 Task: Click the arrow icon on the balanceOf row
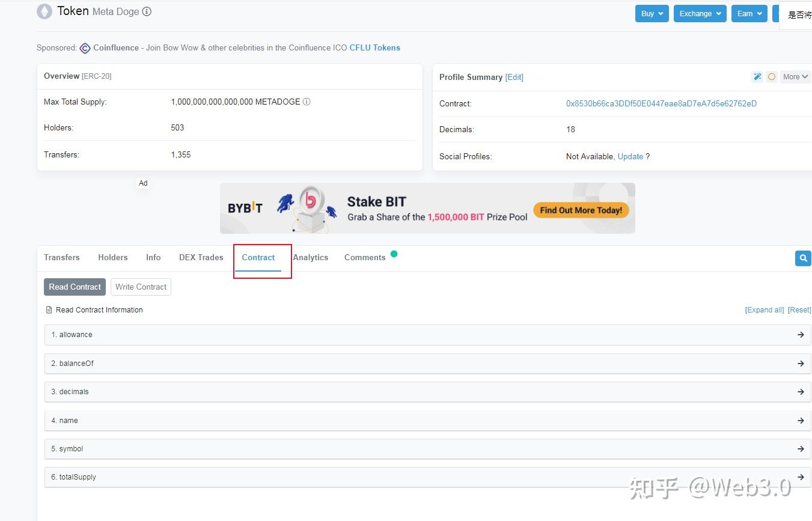click(801, 364)
